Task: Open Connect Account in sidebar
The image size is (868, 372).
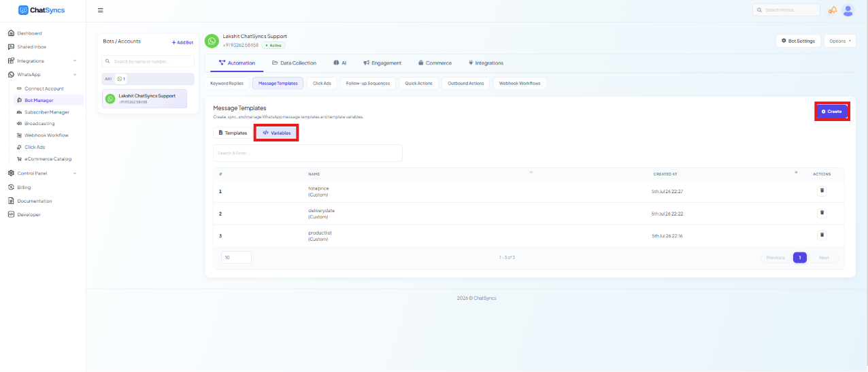Action: [x=44, y=88]
